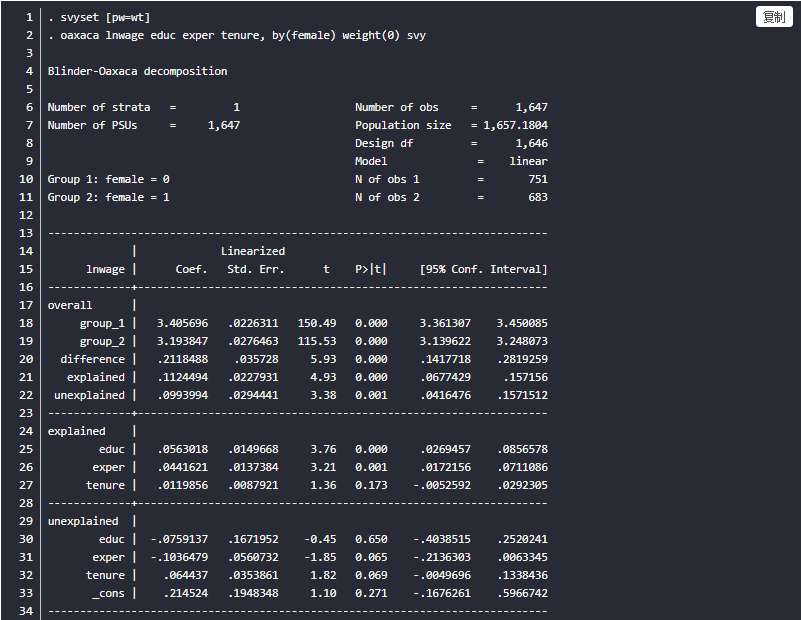The width and height of the screenshot is (801, 620).
Task: Click the group_1 coefficient 3.405696
Action: point(182,323)
